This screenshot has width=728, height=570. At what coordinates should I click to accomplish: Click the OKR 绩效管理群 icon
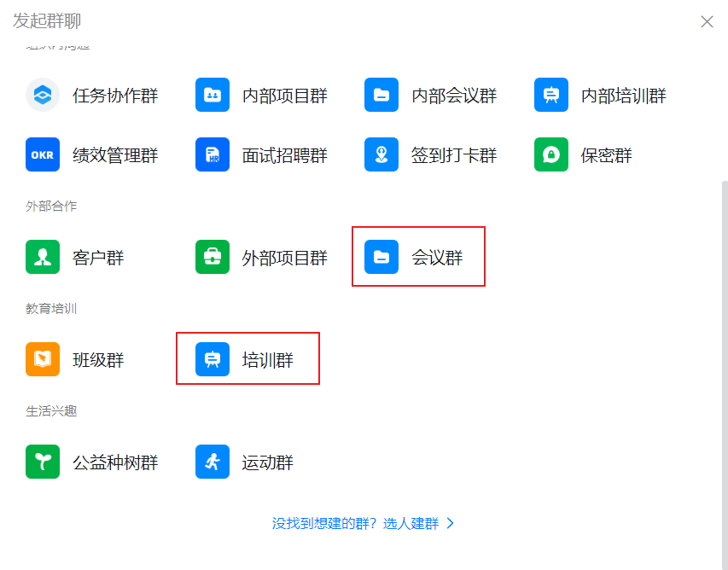(x=42, y=154)
